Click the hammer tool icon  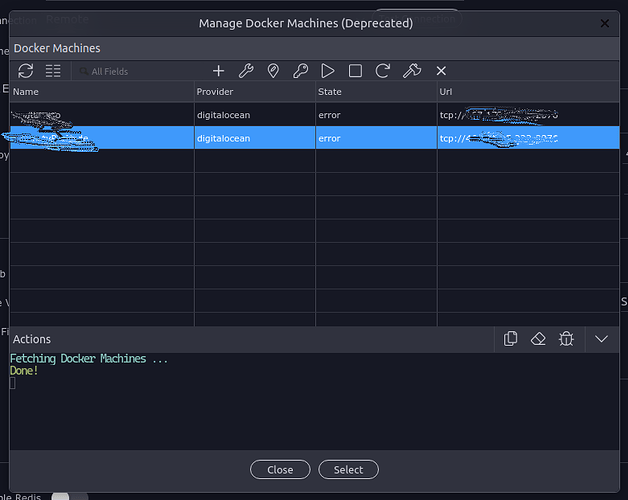412,71
